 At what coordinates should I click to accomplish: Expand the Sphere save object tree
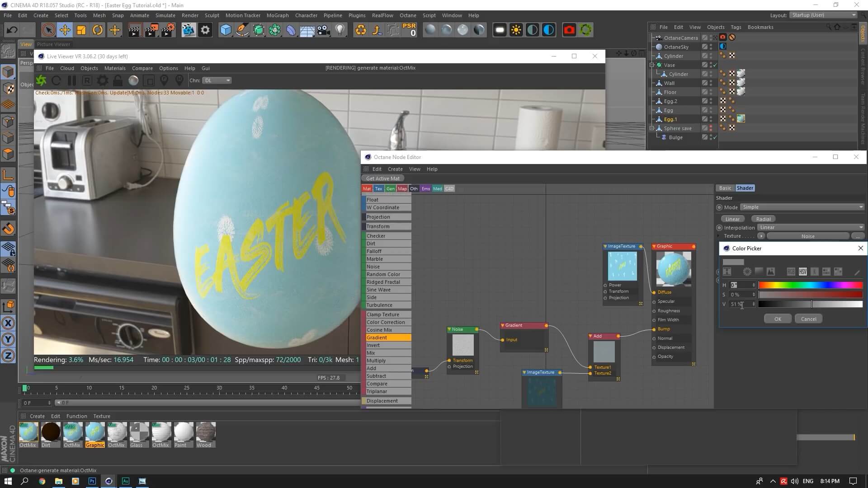(652, 128)
